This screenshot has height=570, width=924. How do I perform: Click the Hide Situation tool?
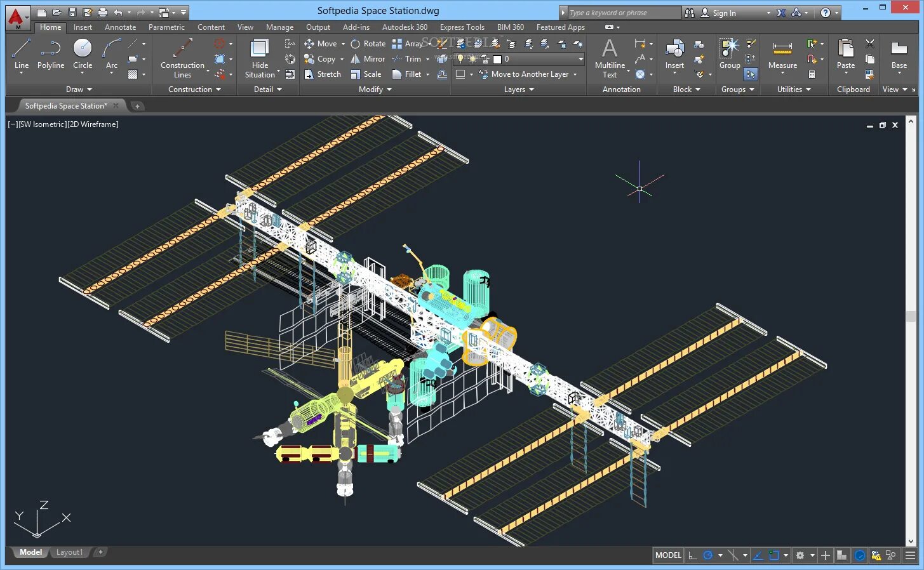[x=260, y=58]
